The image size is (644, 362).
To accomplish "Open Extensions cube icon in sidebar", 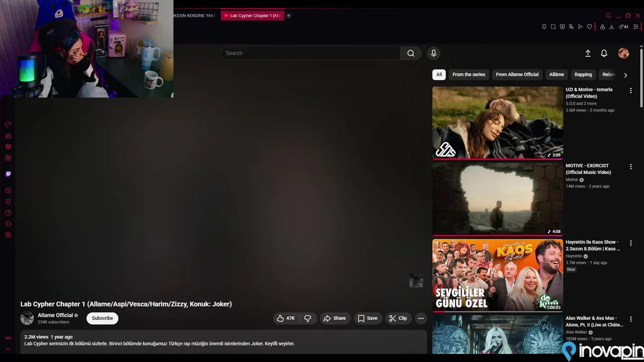I will (8, 224).
